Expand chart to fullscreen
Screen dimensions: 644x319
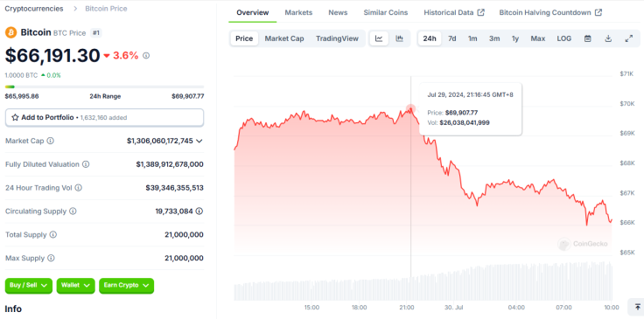tap(629, 38)
